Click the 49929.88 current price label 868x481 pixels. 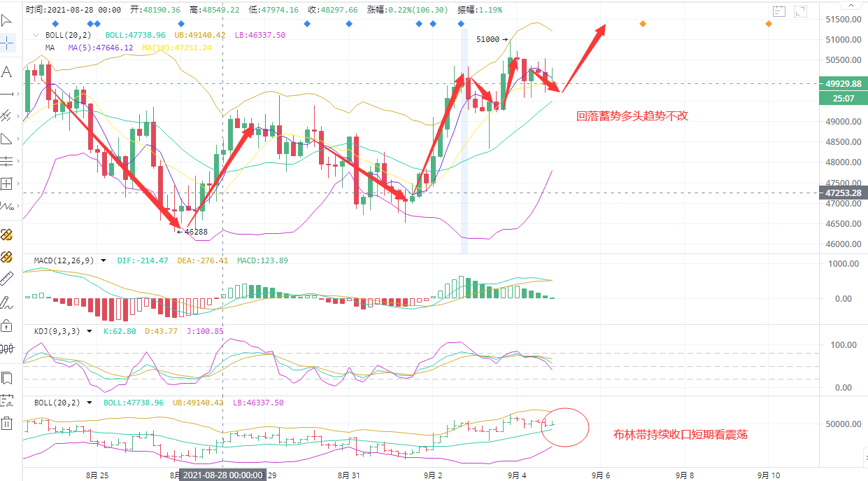pyautogui.click(x=842, y=83)
